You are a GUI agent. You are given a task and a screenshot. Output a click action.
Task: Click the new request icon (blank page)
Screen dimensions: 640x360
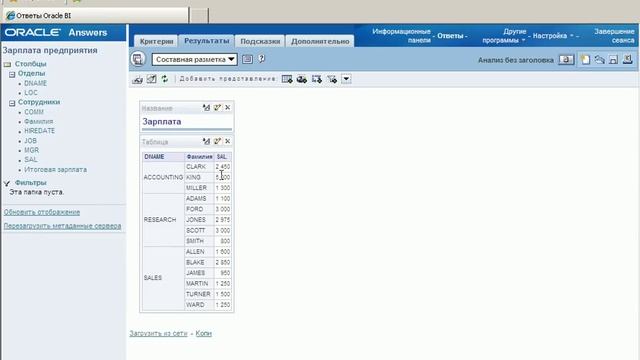(x=585, y=60)
